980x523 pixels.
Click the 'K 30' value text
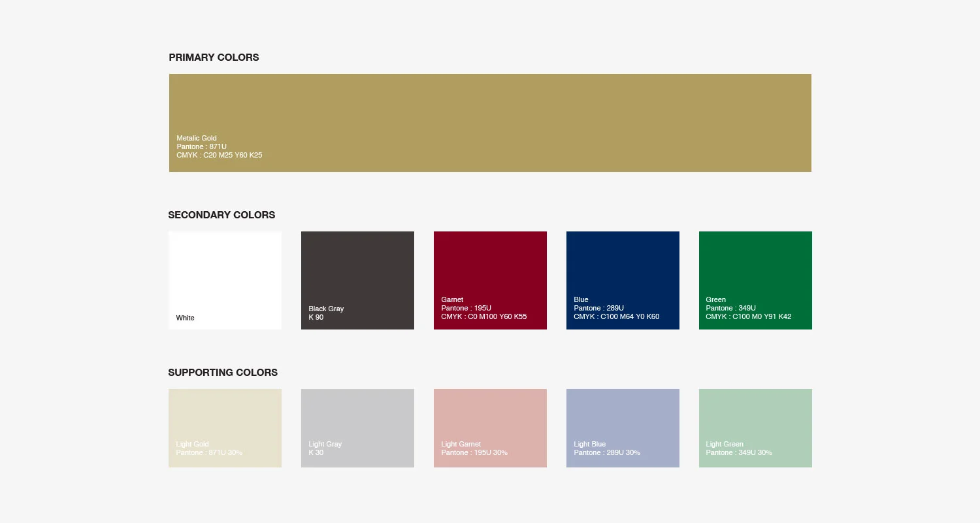pos(316,453)
